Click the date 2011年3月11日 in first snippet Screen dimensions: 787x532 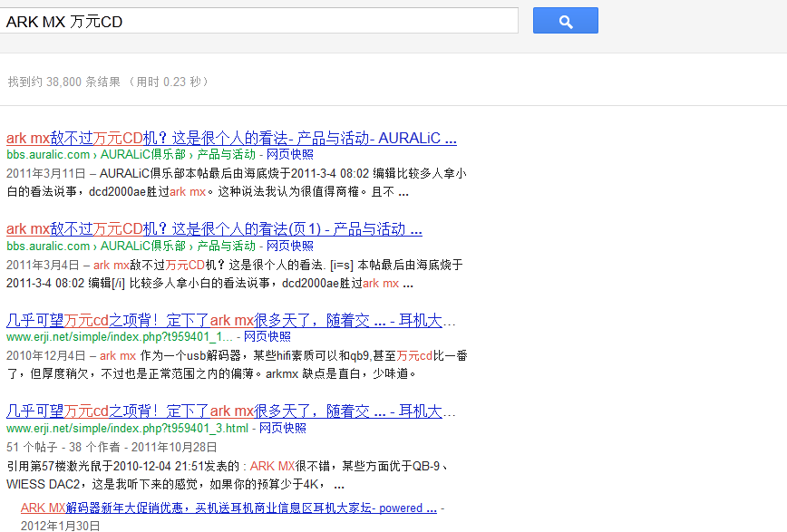[46, 174]
